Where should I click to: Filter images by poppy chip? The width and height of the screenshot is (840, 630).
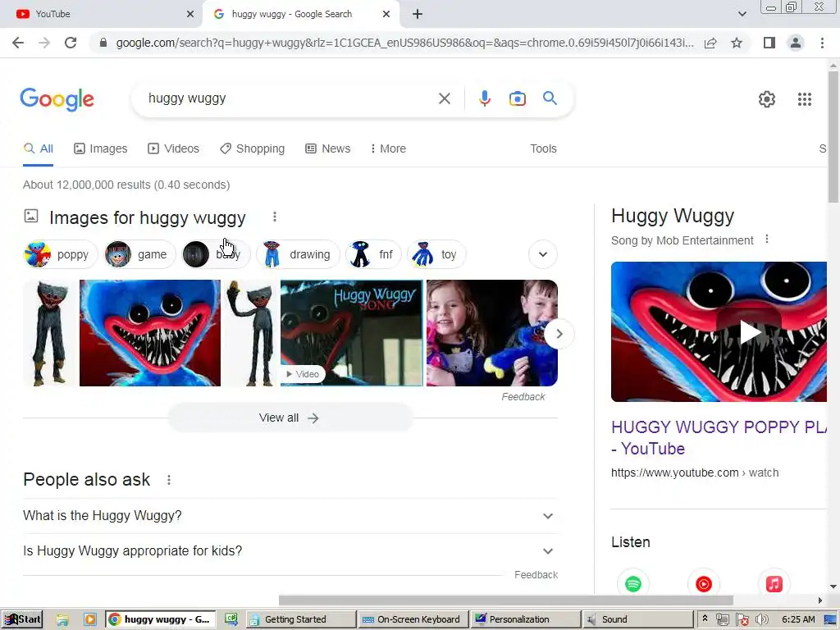tap(61, 254)
